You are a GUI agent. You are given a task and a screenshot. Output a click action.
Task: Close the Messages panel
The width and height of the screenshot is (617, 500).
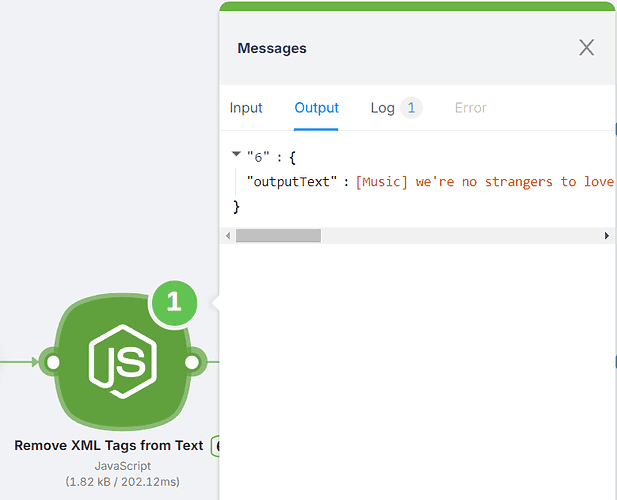point(586,48)
